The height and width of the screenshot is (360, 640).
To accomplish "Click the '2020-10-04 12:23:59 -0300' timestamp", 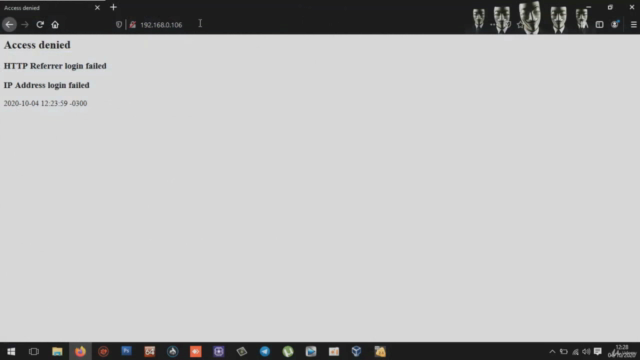I will 45,103.
